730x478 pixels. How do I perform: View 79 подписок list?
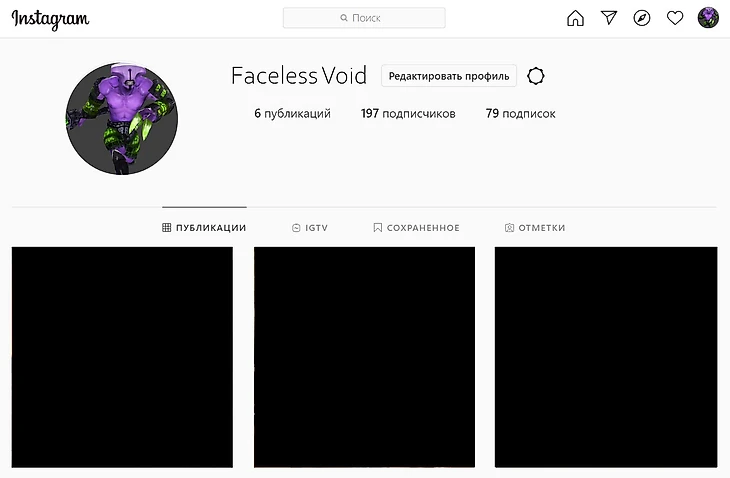[x=520, y=114]
